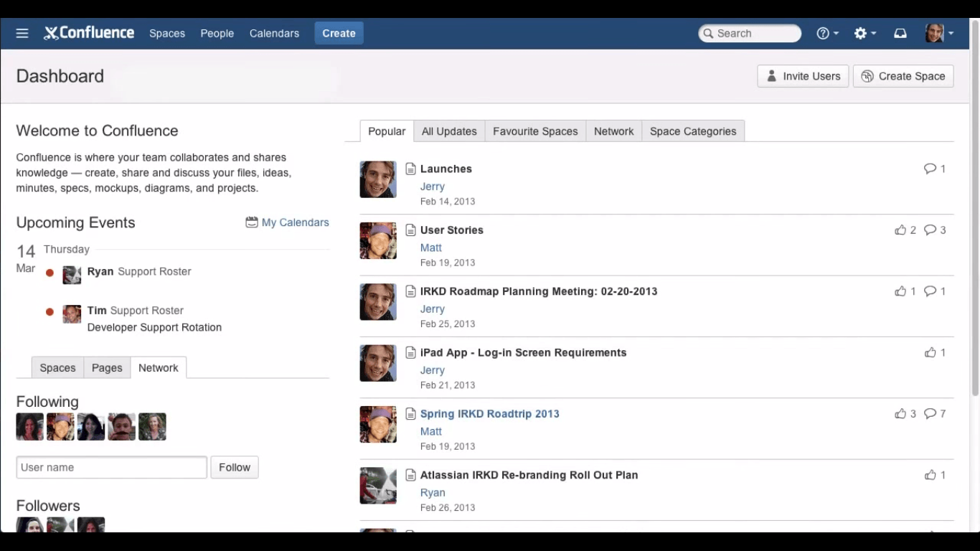The width and height of the screenshot is (980, 551).
Task: Switch to the Network tab in updates panel
Action: [614, 131]
